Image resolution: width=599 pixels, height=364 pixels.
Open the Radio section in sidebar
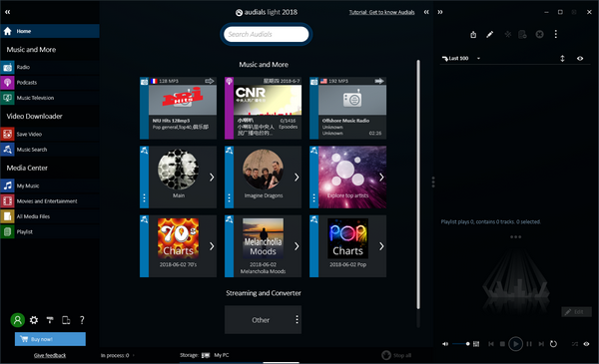[50, 67]
